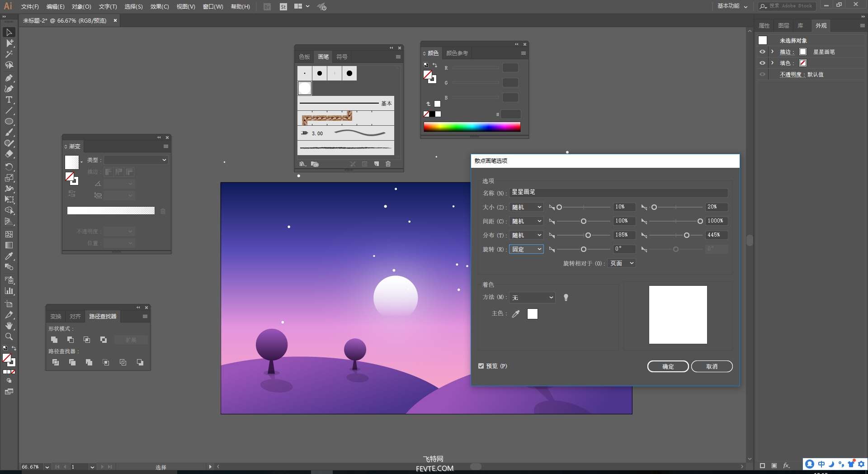Select the Eraser tool
The width and height of the screenshot is (868, 474).
[x=9, y=154]
